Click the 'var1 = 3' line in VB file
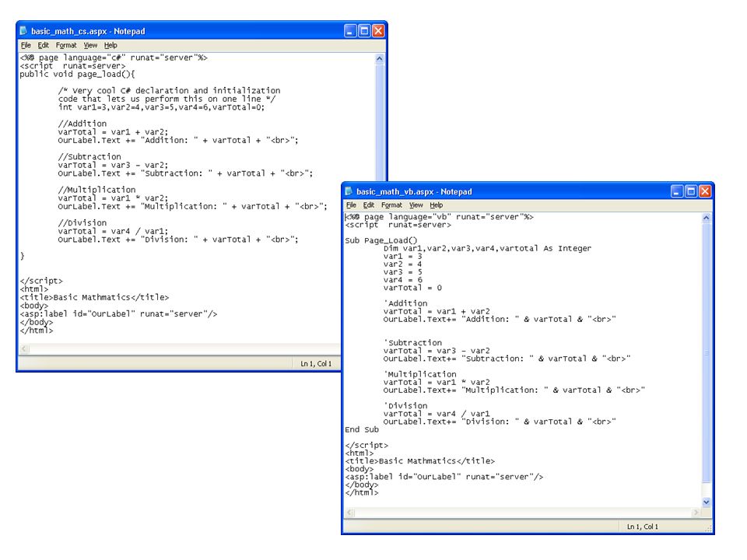 (x=403, y=256)
